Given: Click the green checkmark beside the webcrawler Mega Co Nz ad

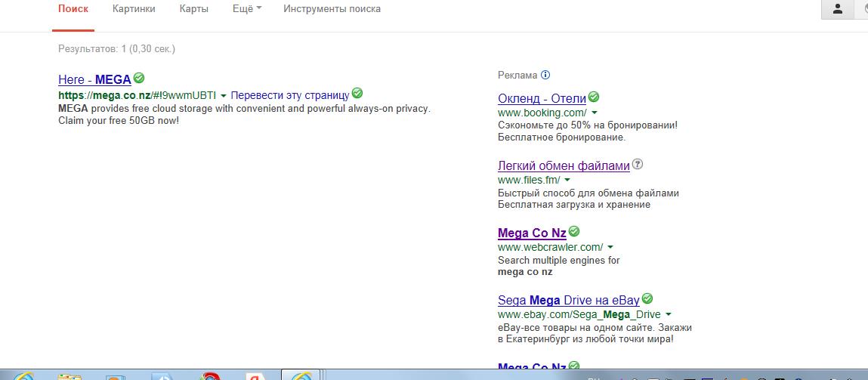Looking at the screenshot, I should (x=574, y=232).
